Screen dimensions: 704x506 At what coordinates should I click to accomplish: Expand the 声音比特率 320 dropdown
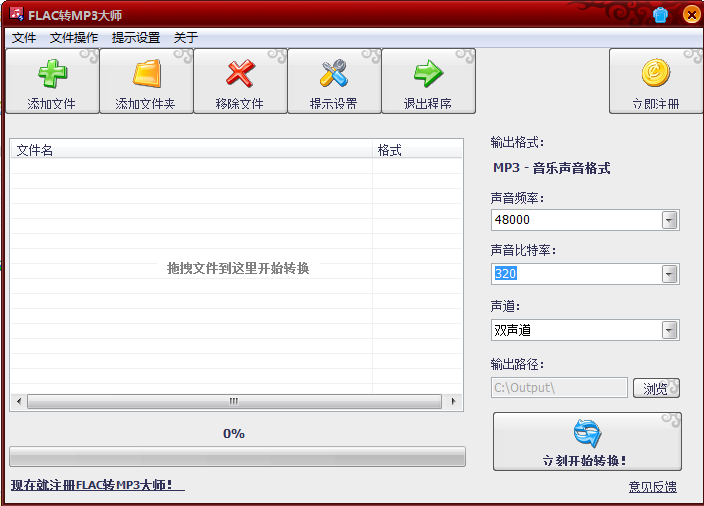669,274
